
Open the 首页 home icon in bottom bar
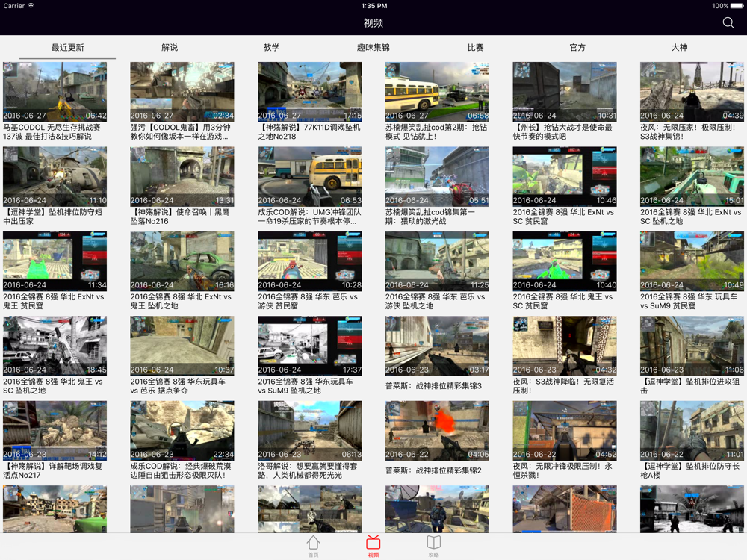coord(313,546)
